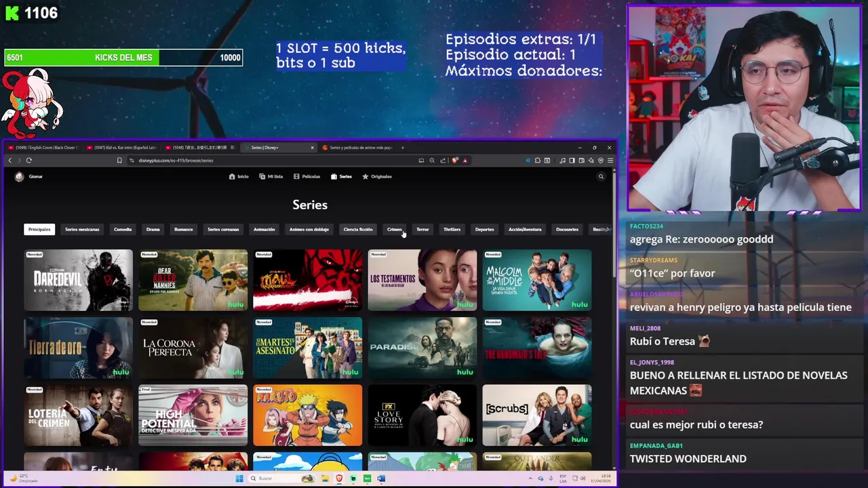This screenshot has height=488, width=868.
Task: Switch to Kid vs. Kat intro tab
Action: click(123, 148)
